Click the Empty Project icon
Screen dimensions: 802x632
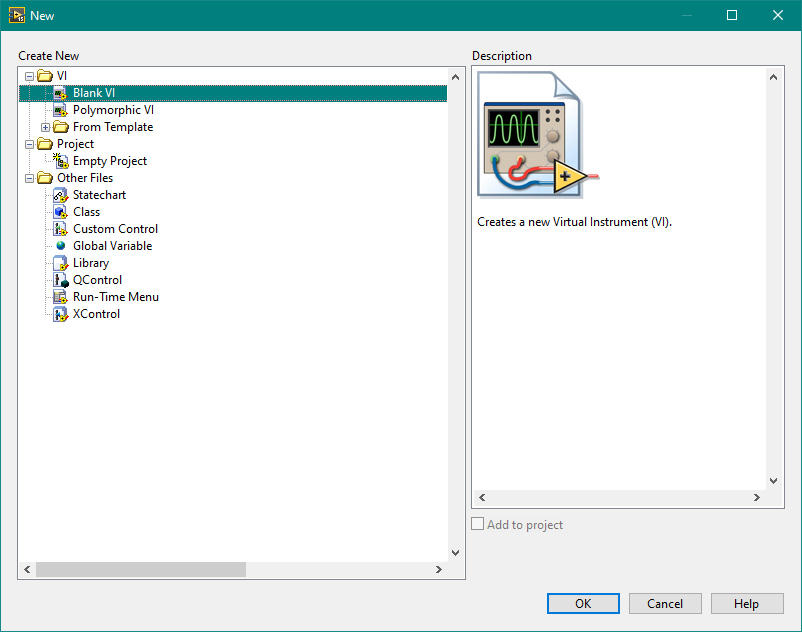click(x=60, y=161)
